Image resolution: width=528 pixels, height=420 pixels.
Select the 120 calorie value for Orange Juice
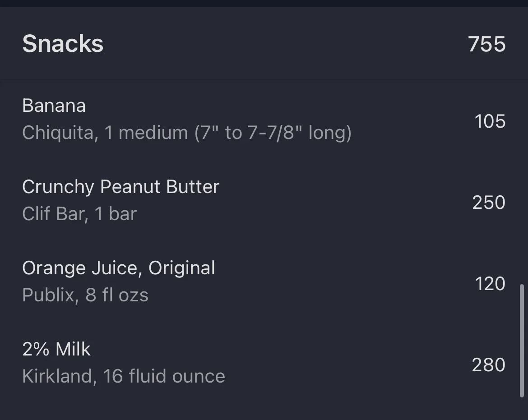tap(490, 284)
